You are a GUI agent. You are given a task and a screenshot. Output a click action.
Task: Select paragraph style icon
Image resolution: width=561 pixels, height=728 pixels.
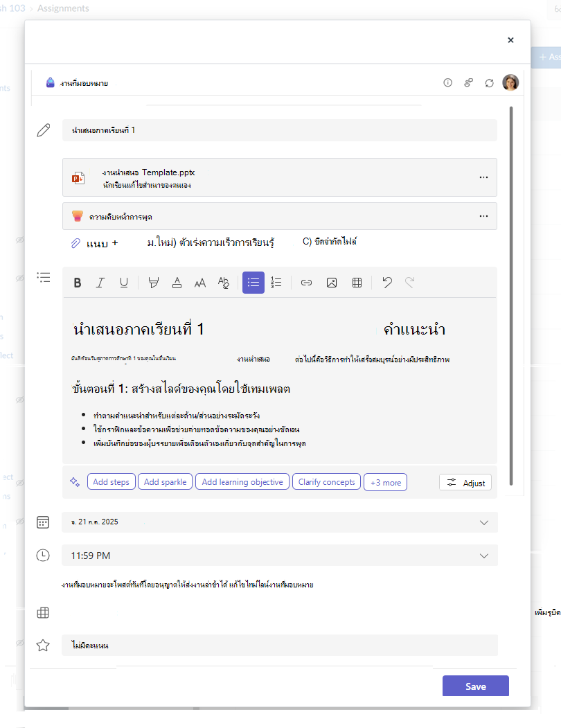[224, 283]
